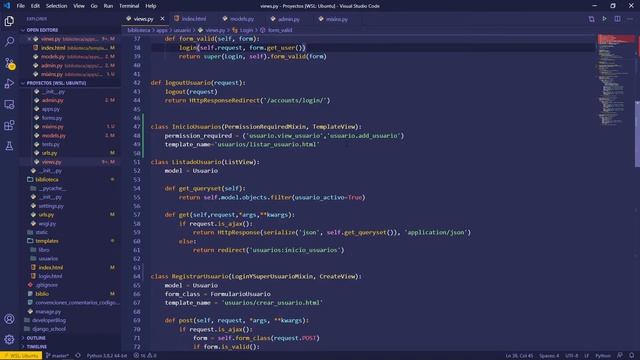Click the Synchronize Changes icon in status bar

tap(78, 356)
